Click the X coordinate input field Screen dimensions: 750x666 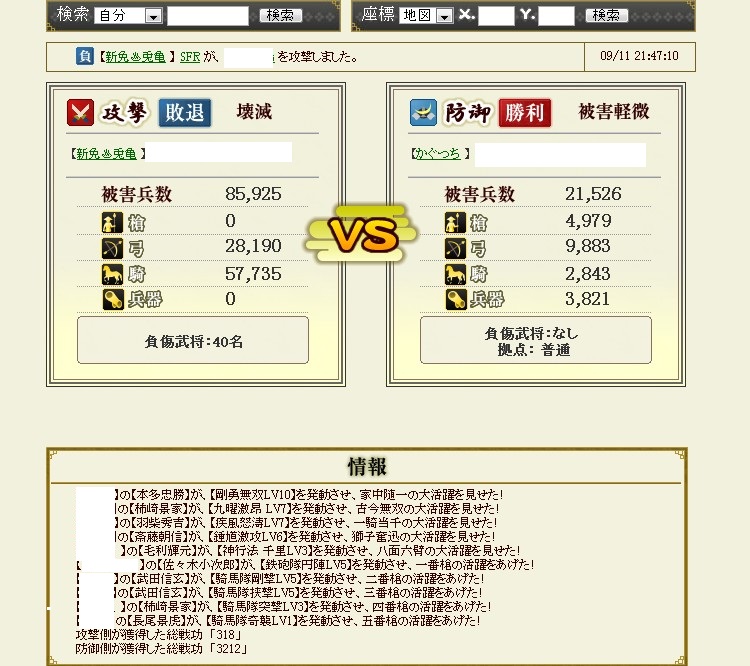click(x=496, y=16)
